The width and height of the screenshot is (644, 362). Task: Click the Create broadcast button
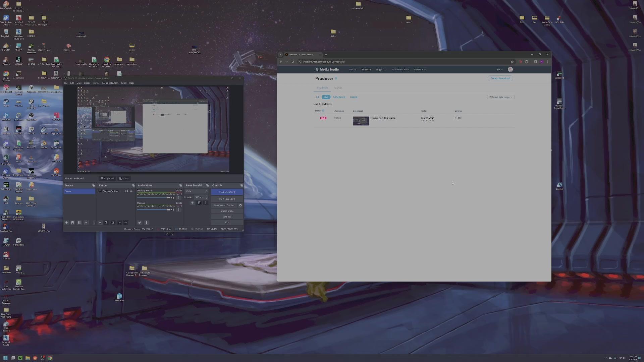click(x=500, y=78)
